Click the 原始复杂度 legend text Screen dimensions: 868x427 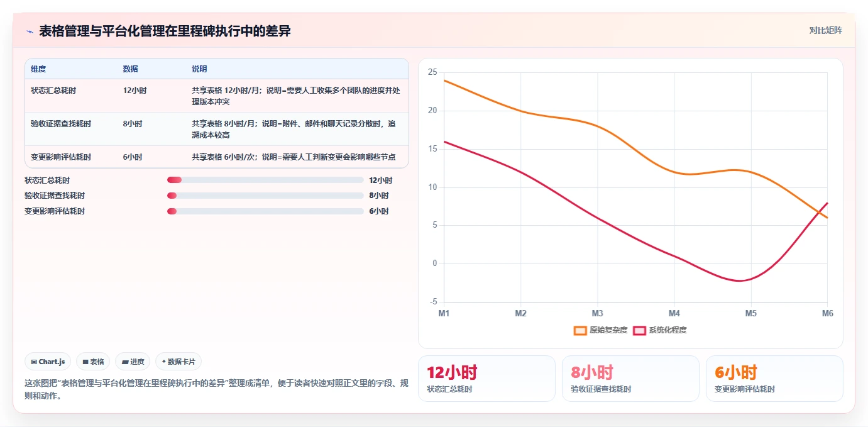tap(608, 330)
